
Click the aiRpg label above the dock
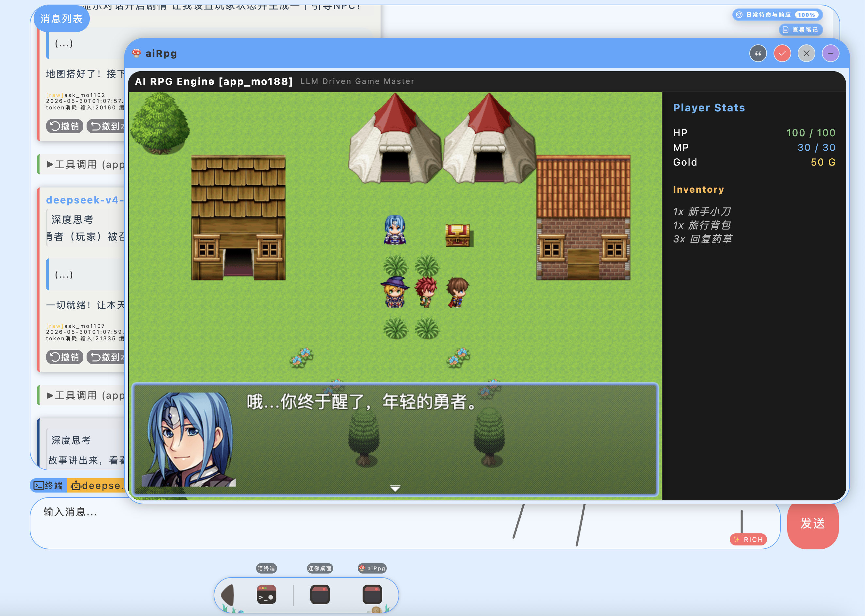coord(372,568)
